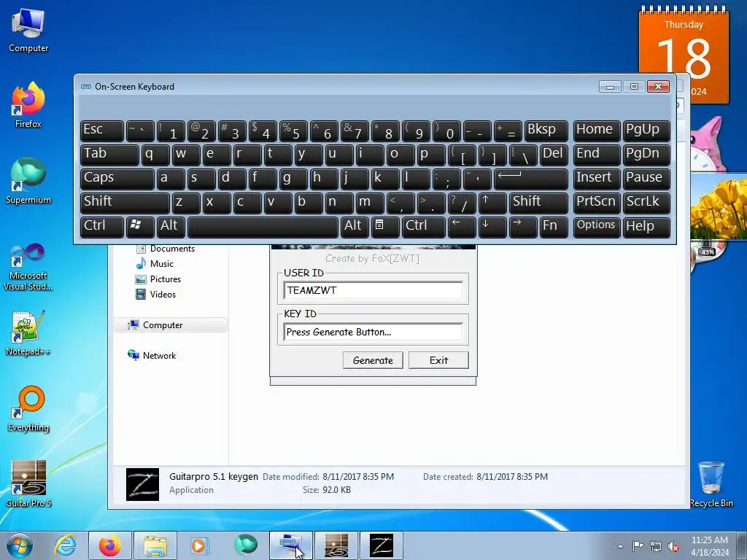Toggle the Caps key on keyboard

click(117, 179)
